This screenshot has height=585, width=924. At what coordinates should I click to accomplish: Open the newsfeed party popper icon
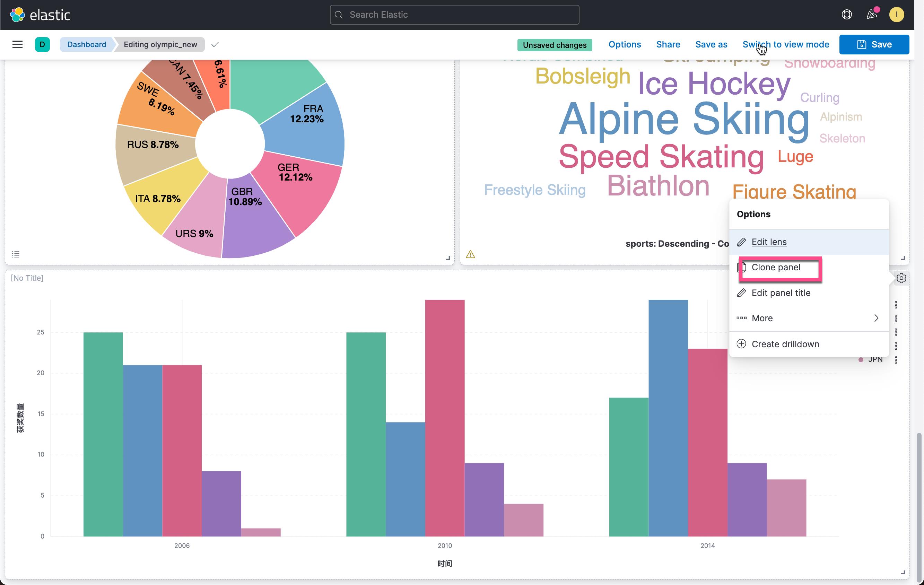tap(872, 15)
